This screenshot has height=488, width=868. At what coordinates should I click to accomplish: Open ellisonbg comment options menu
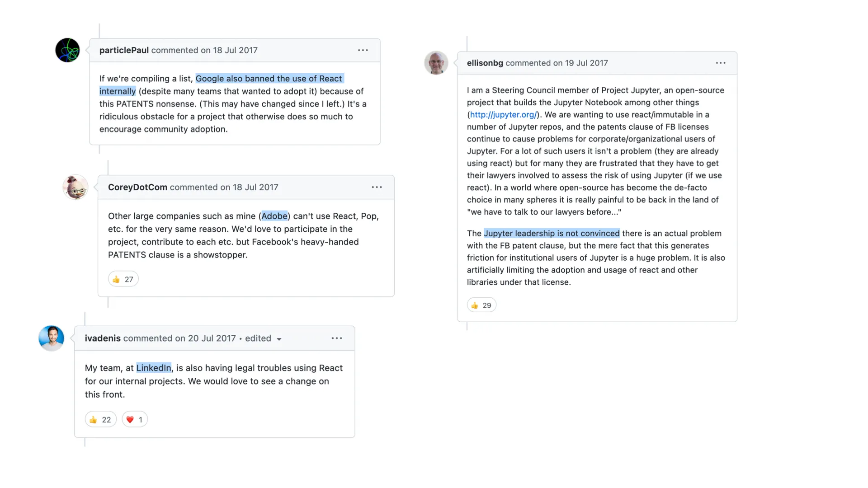(721, 63)
